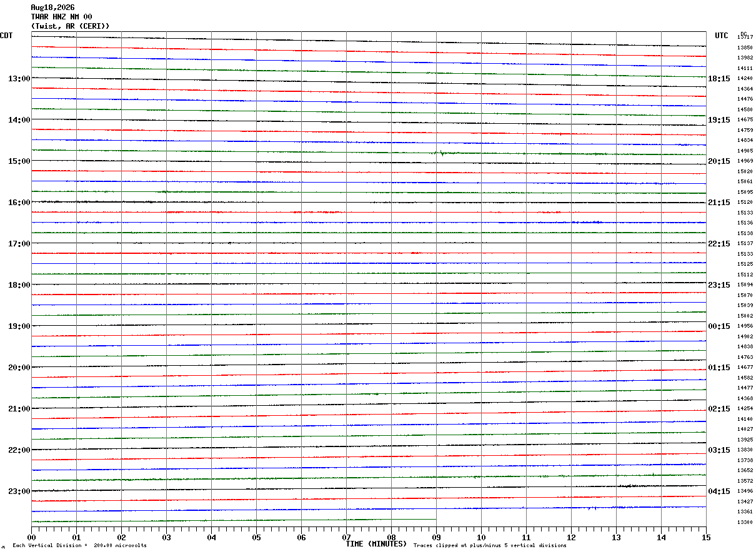Click the UTC timezone label

[x=722, y=36]
